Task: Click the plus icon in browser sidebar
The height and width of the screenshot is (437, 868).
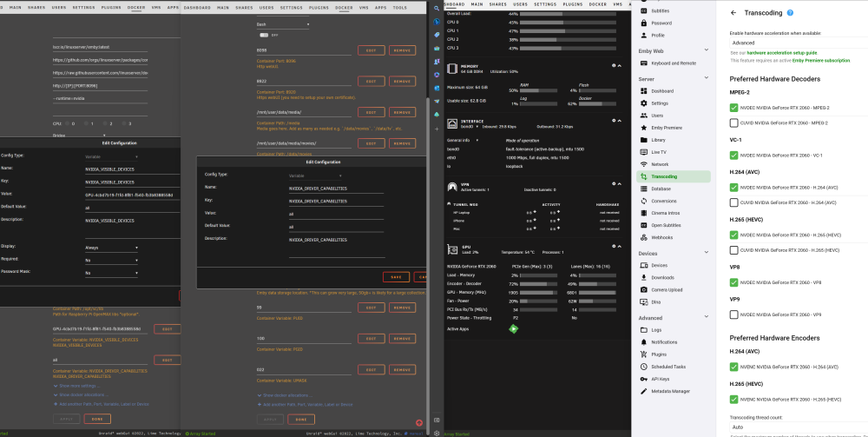Action: [437, 129]
